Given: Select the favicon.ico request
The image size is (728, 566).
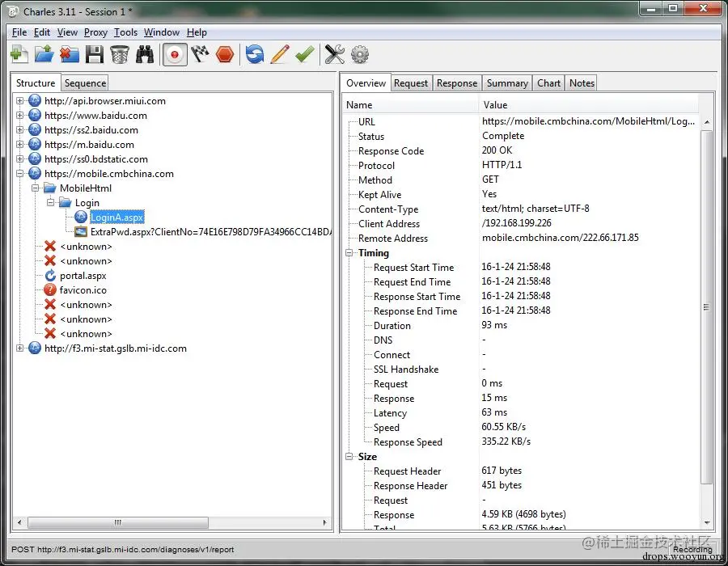Looking at the screenshot, I should (83, 290).
